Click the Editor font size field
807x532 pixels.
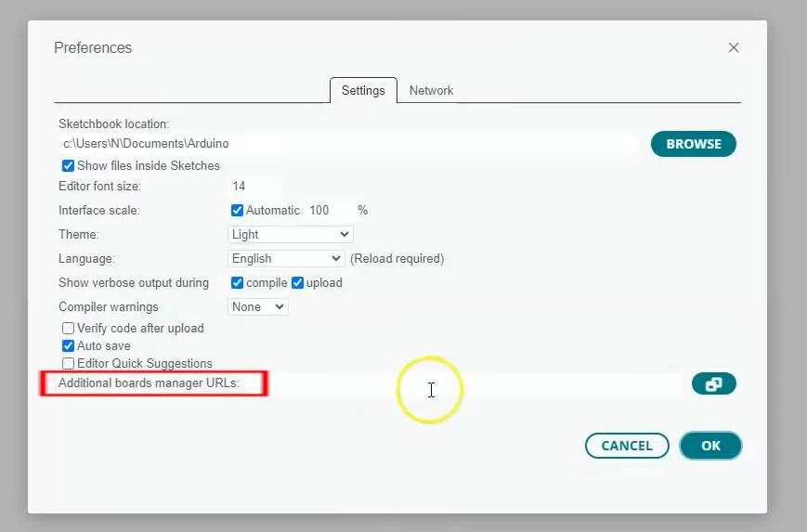(x=254, y=187)
